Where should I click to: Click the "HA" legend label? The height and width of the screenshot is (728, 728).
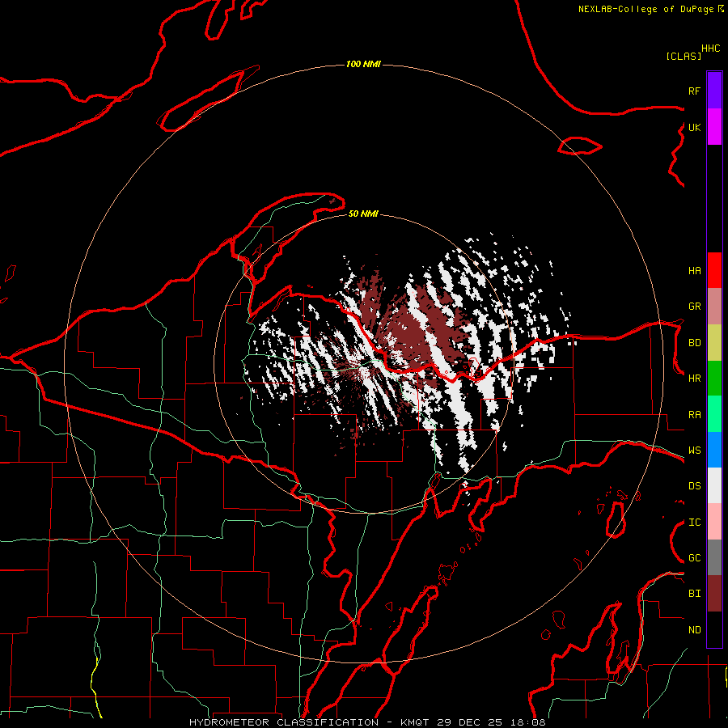(694, 270)
